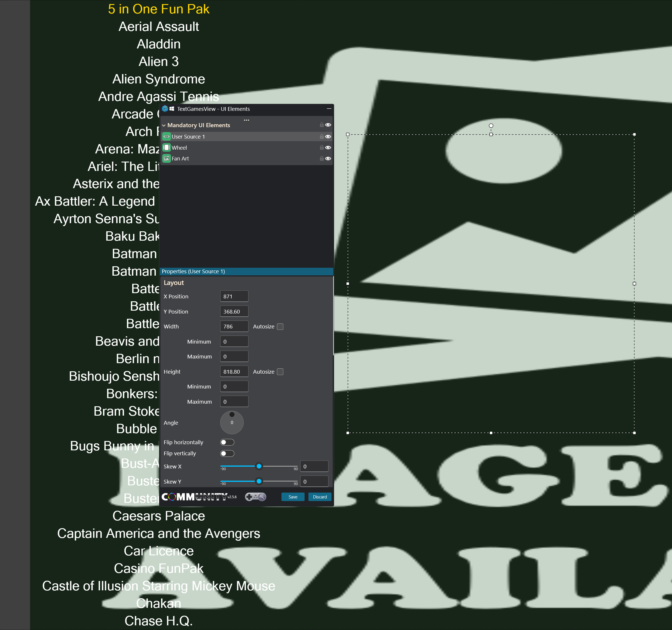
Task: Click 'Captain America and the Avengers' entry
Action: tap(158, 534)
